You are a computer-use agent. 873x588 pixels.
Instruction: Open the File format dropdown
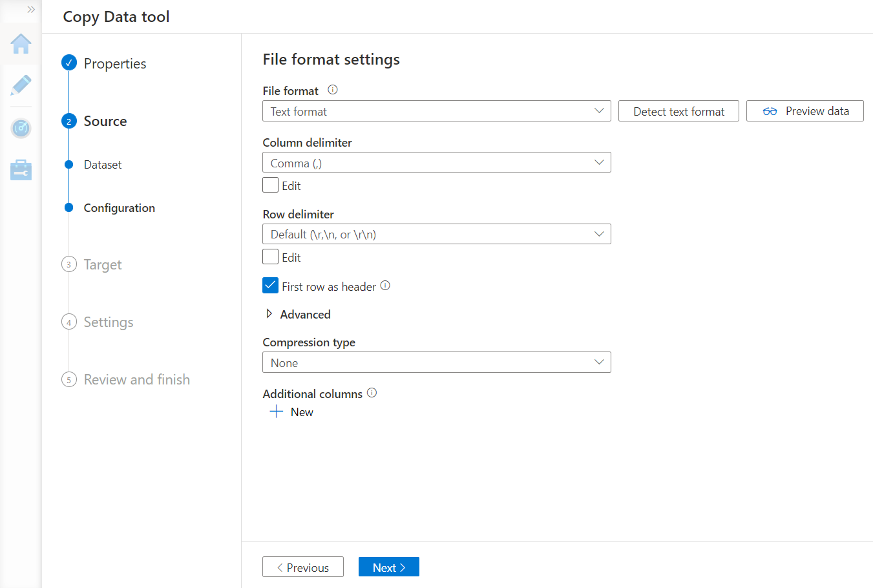436,111
